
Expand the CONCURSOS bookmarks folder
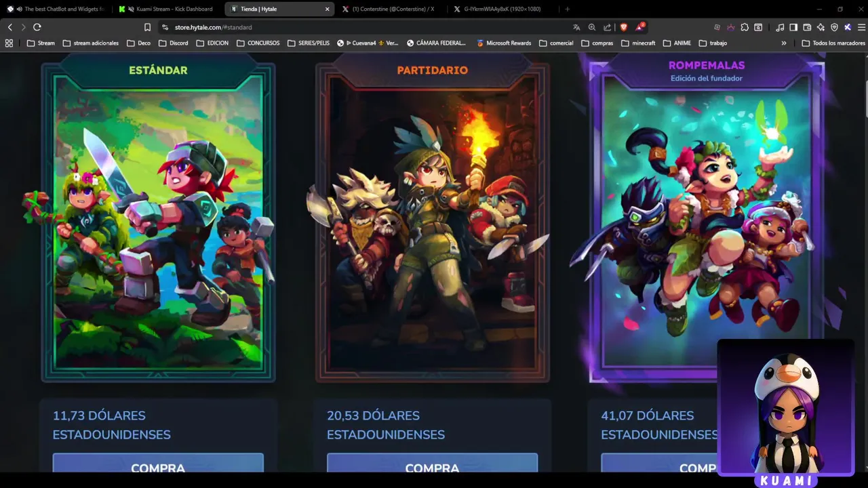[258, 43]
